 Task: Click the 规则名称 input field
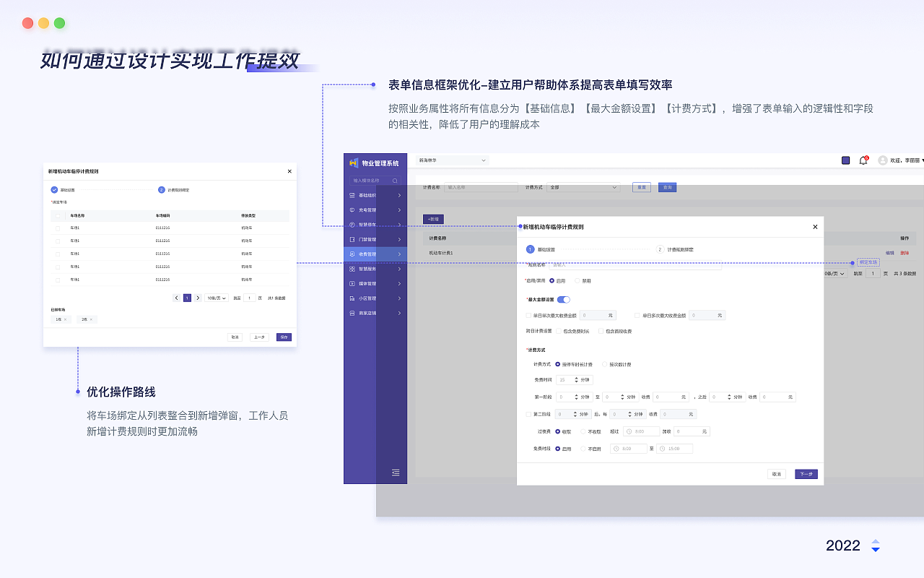click(635, 265)
